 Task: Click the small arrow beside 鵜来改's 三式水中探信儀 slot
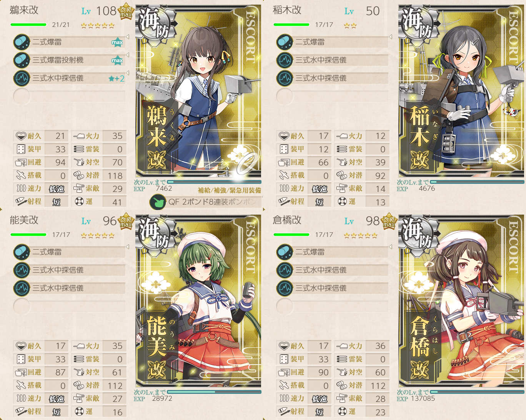click(x=127, y=73)
